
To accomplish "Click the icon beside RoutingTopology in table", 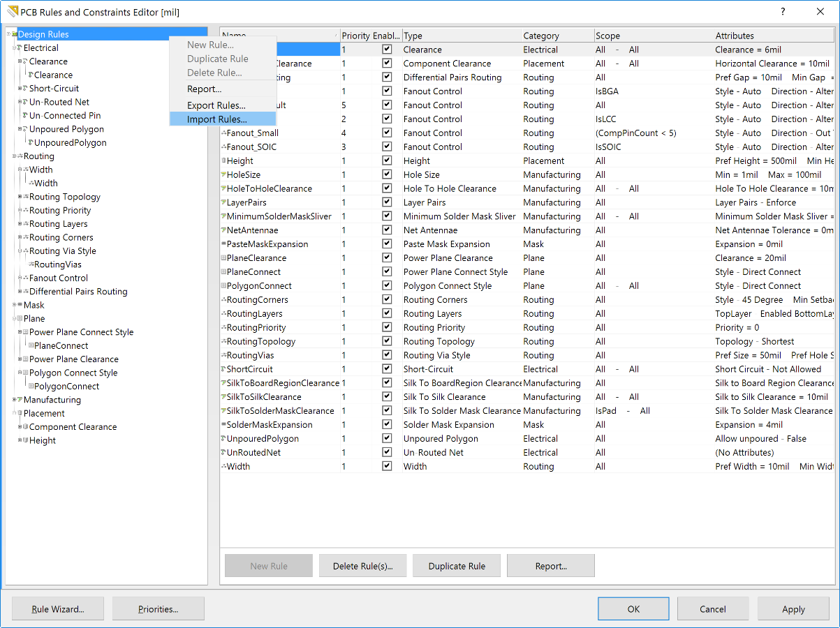I will click(223, 342).
